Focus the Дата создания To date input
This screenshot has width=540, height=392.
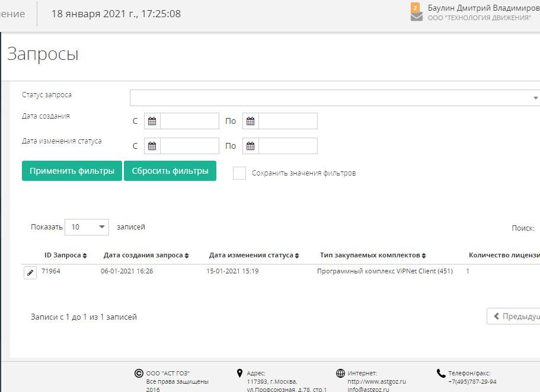[288, 121]
